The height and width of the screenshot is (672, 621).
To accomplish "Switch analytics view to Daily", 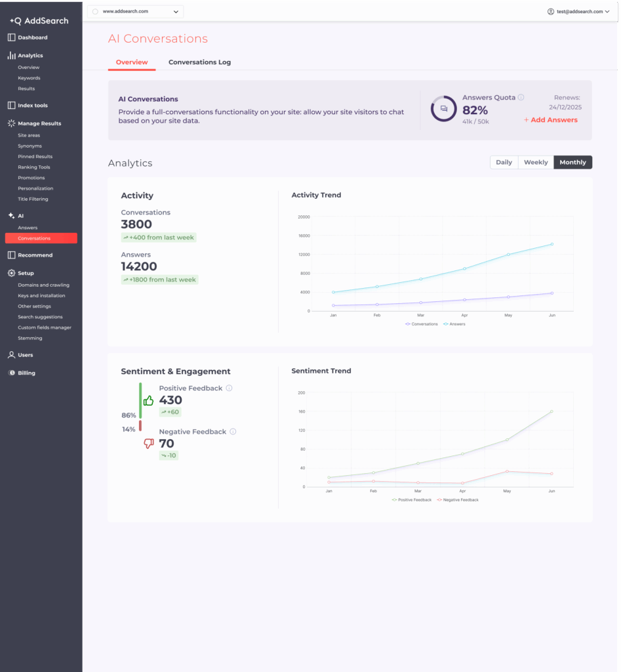I will (504, 162).
